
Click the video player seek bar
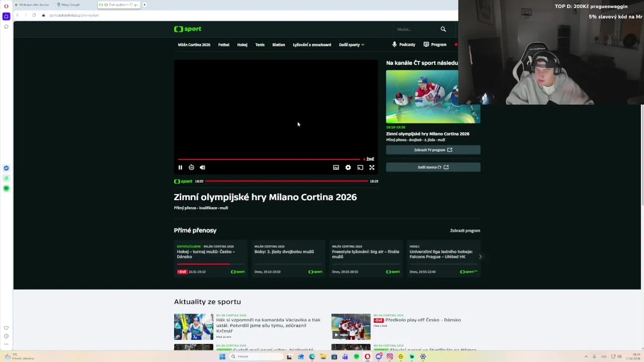tap(269, 159)
